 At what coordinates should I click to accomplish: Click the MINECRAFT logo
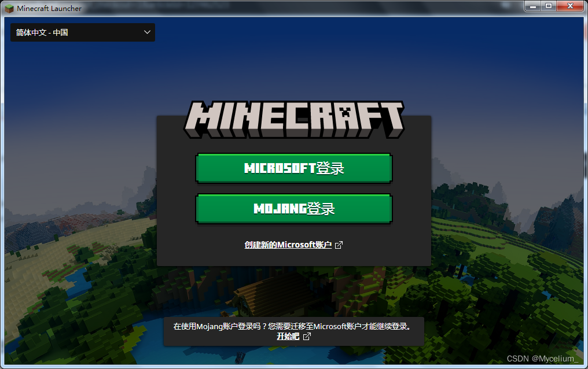(294, 120)
